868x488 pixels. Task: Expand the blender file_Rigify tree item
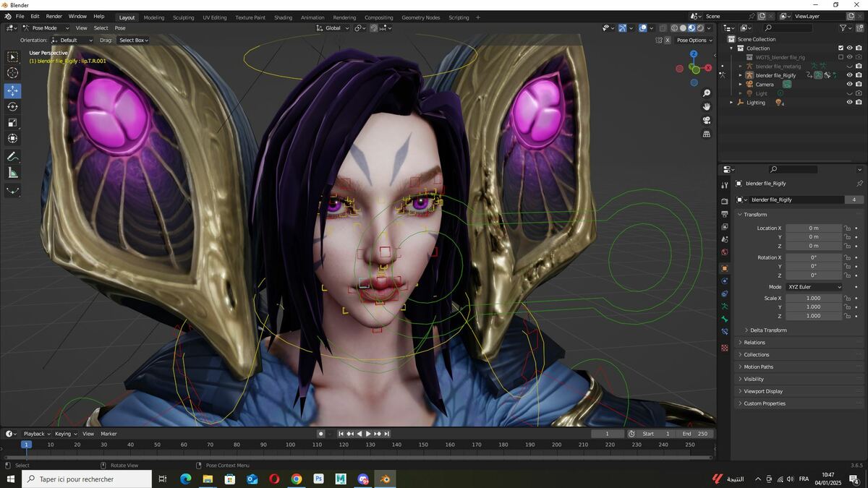[740, 75]
